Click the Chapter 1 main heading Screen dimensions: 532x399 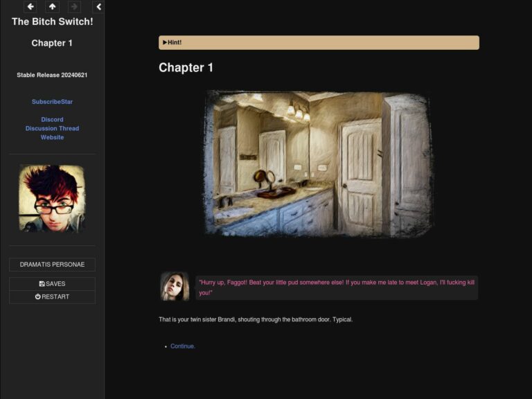pos(186,67)
